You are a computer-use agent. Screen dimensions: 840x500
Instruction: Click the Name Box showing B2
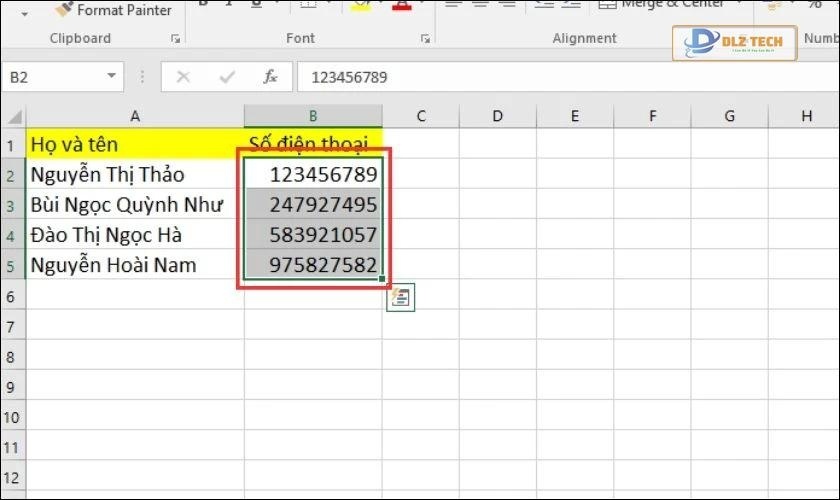tap(55, 77)
